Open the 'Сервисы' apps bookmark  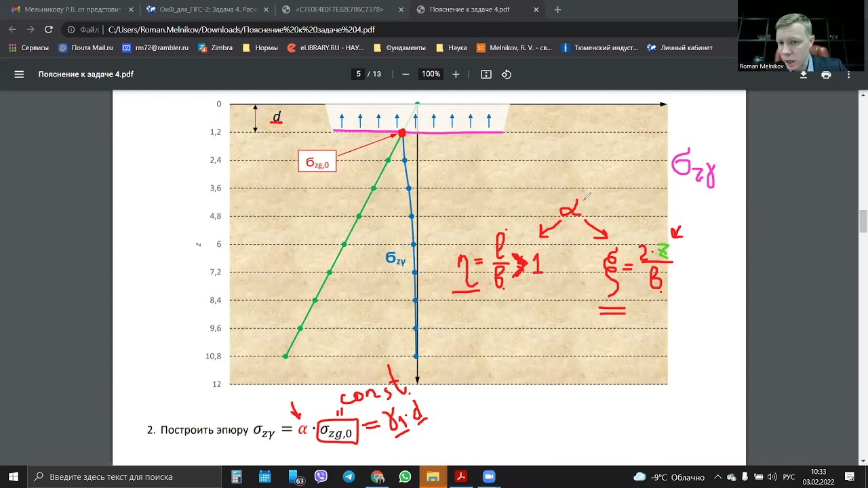click(28, 48)
